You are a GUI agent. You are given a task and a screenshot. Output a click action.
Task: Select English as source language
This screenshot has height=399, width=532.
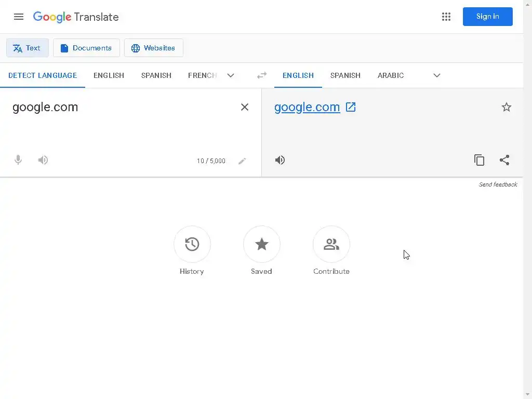[109, 75]
